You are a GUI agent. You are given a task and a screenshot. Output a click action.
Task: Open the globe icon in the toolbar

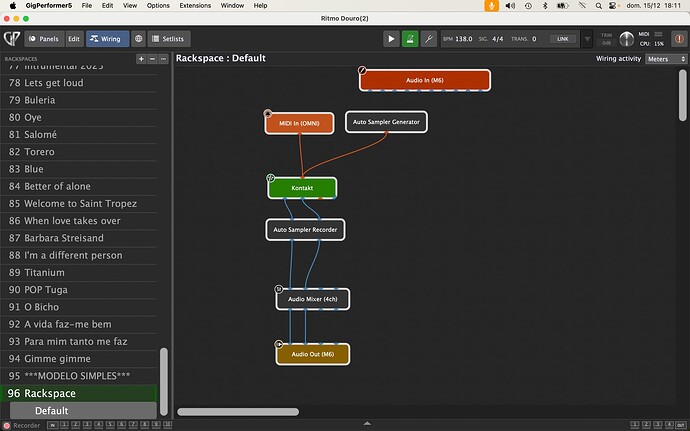click(138, 39)
